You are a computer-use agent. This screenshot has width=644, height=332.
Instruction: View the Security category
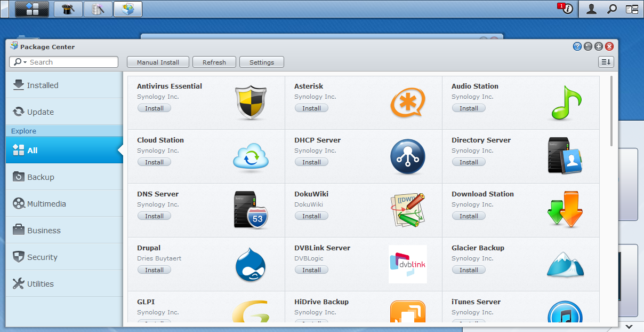click(65, 257)
